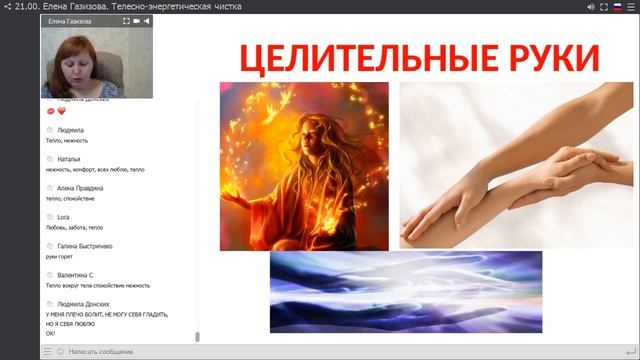The image size is (640, 360).
Task: Select the chat author name Галина Быстриченко
Action: click(85, 246)
